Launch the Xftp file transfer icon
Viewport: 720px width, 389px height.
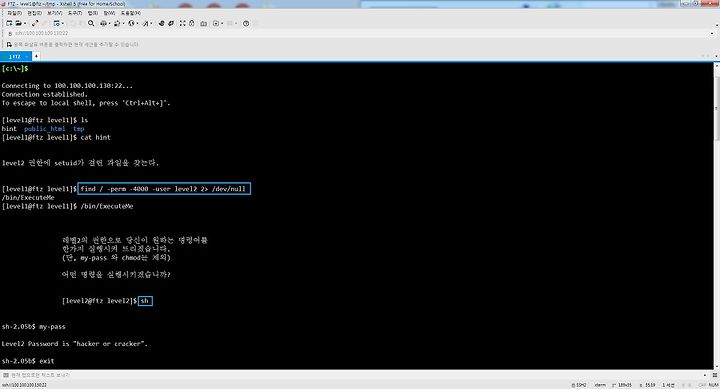pyautogui.click(x=161, y=23)
